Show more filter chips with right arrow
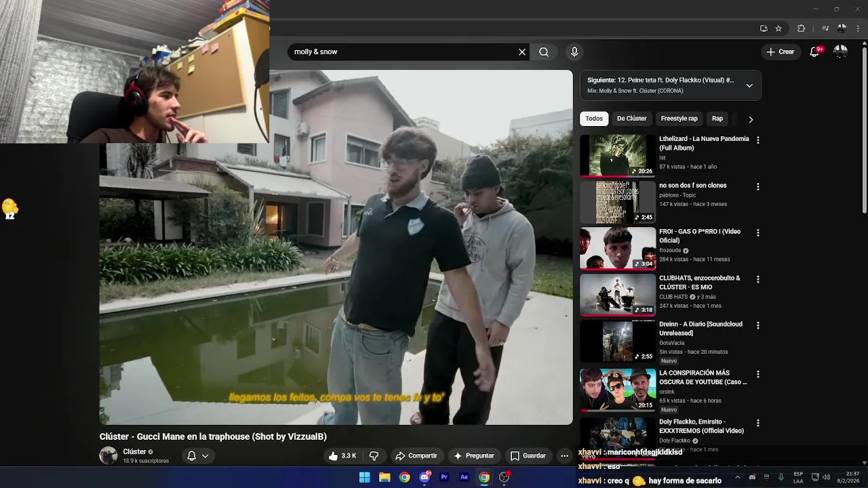This screenshot has width=868, height=488. pyautogui.click(x=751, y=119)
